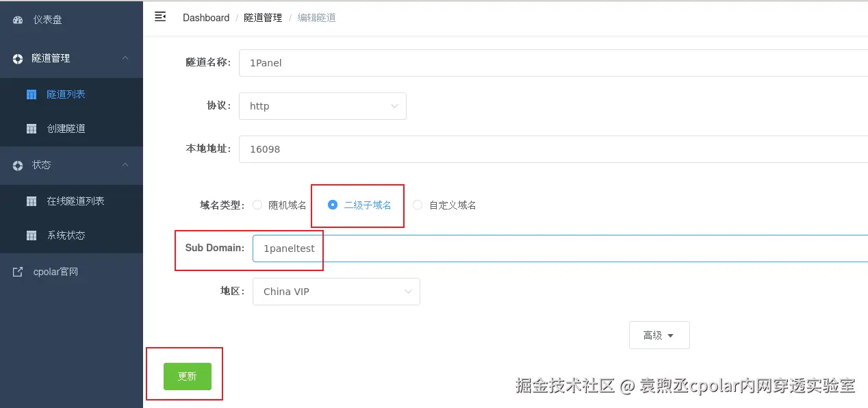
Task: Click the table icon beside 创建隧道
Action: 31,129
